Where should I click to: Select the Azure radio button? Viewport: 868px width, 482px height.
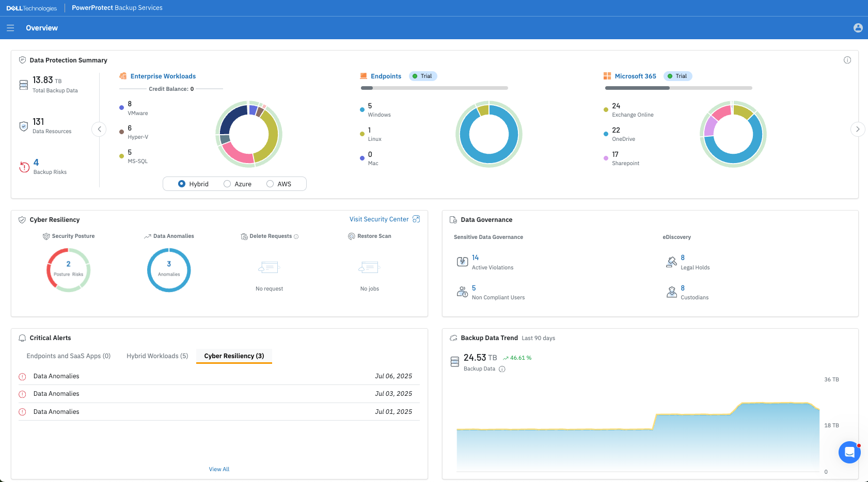click(x=227, y=184)
